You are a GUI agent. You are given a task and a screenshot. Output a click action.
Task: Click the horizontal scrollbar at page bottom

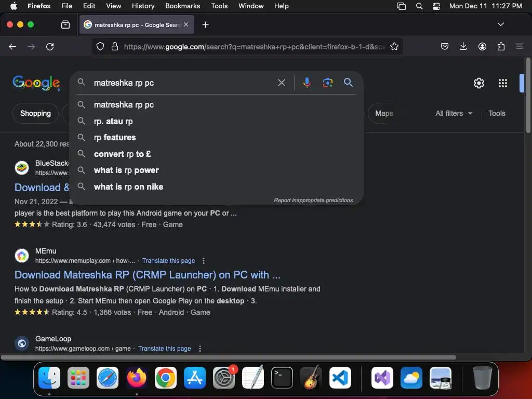(228, 357)
